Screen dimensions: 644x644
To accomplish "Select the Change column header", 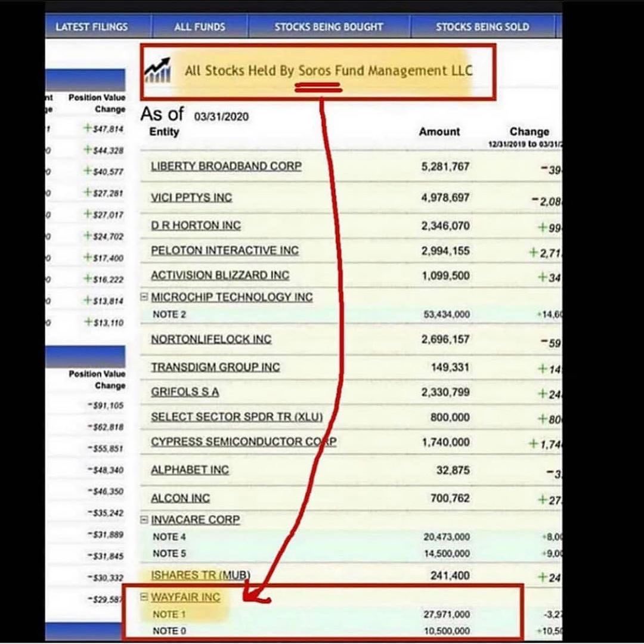I will (x=530, y=132).
